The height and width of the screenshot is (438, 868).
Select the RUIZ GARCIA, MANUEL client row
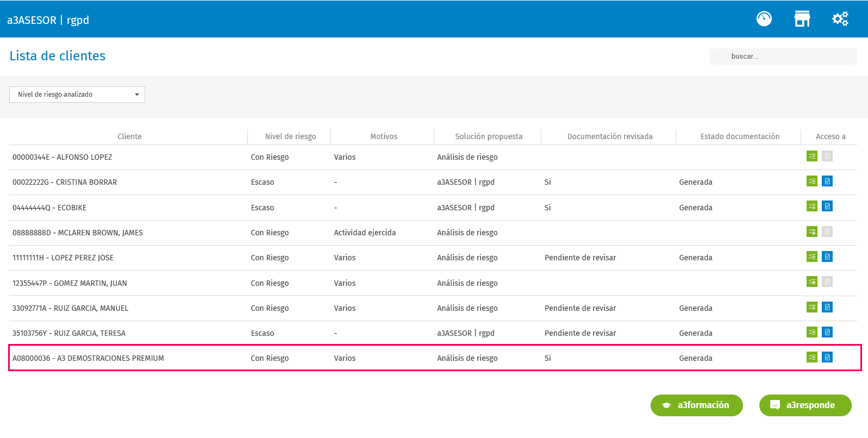[433, 308]
